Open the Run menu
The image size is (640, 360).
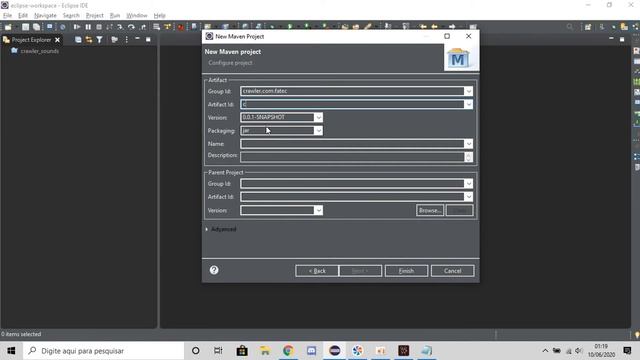(x=115, y=16)
